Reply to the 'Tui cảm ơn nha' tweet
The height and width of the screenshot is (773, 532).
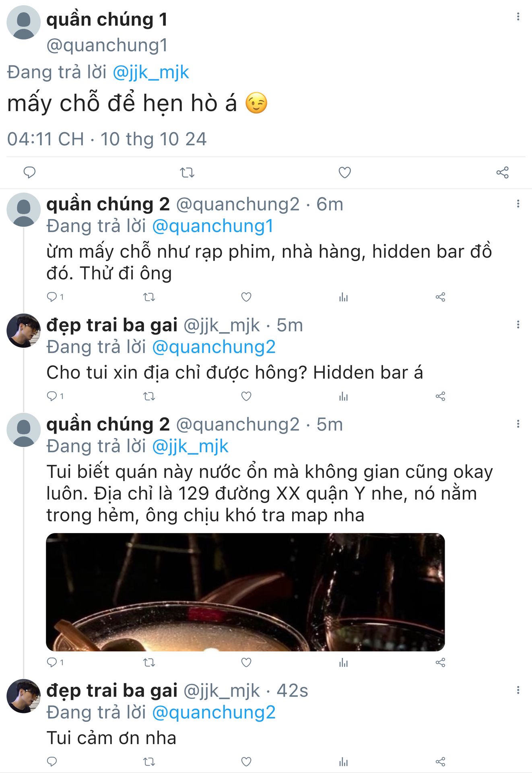pos(52,762)
